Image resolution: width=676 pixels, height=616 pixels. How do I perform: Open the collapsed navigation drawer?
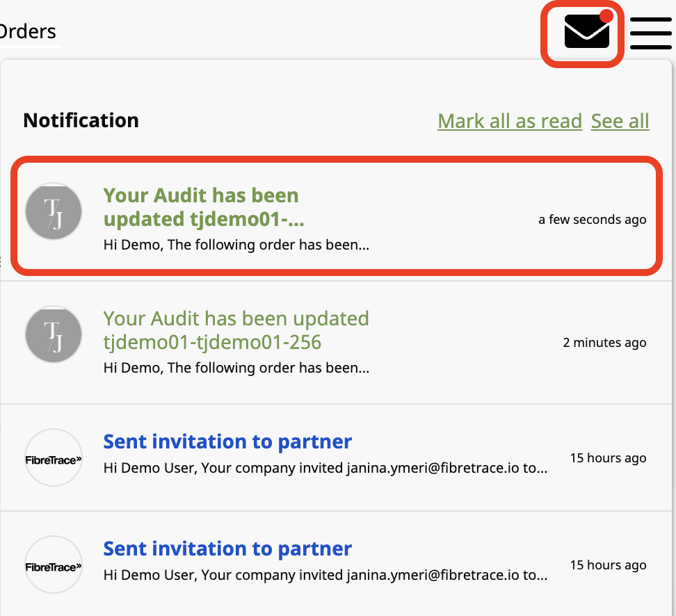point(651,33)
